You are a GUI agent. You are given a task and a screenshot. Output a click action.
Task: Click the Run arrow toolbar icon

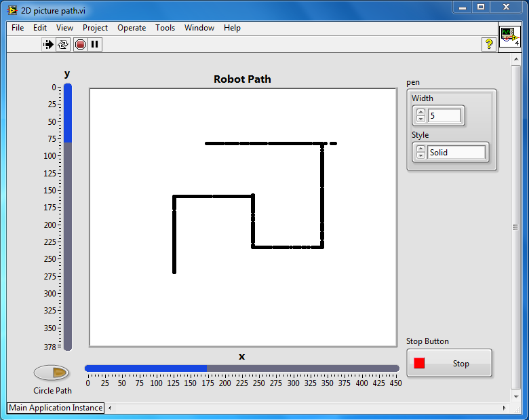pos(48,44)
